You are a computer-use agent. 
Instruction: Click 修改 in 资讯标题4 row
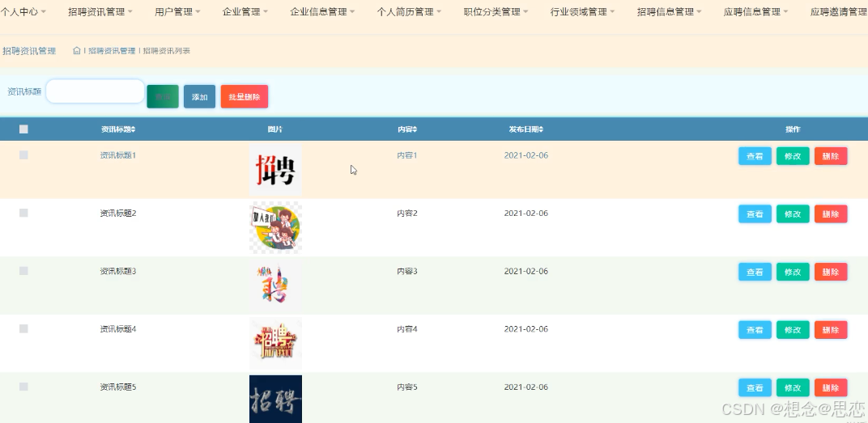point(793,330)
